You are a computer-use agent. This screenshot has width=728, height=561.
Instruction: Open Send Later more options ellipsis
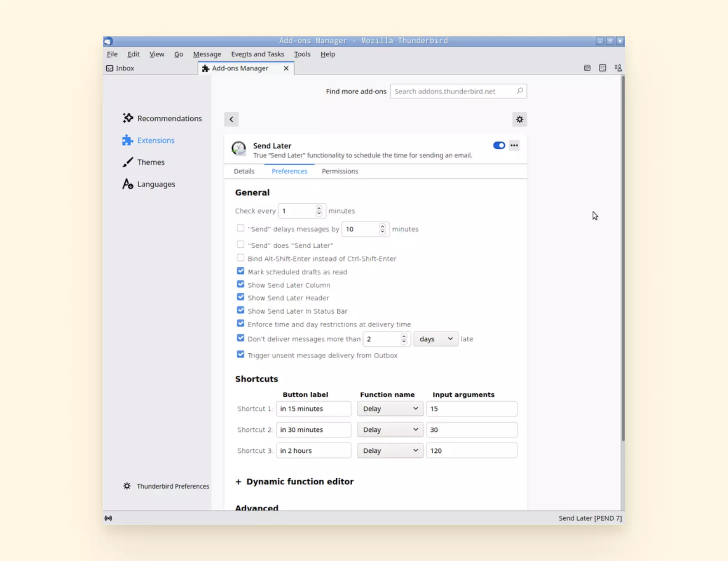click(x=514, y=145)
